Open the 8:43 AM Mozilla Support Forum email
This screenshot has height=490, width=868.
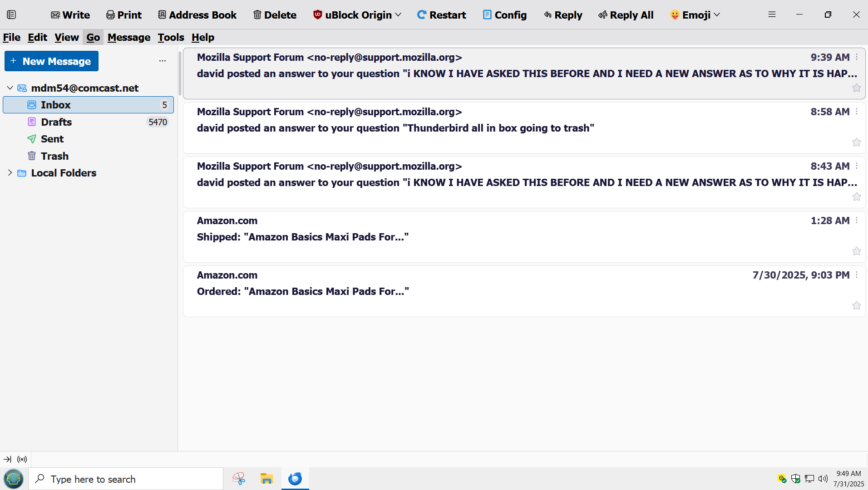tap(524, 182)
